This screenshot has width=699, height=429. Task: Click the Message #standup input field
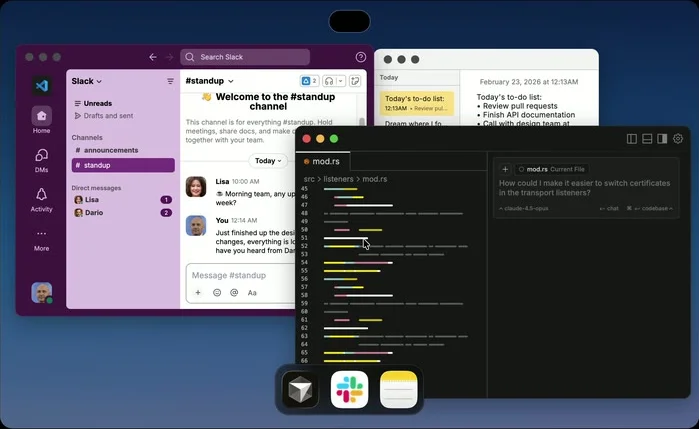241,275
